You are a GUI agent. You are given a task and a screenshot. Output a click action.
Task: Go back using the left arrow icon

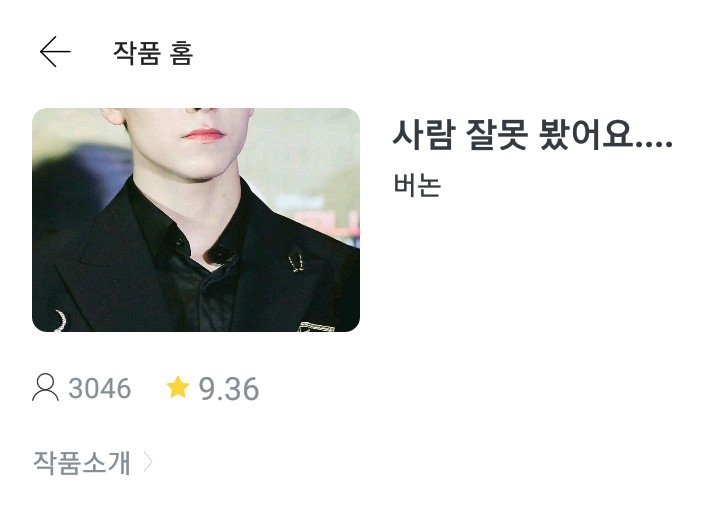click(55, 52)
